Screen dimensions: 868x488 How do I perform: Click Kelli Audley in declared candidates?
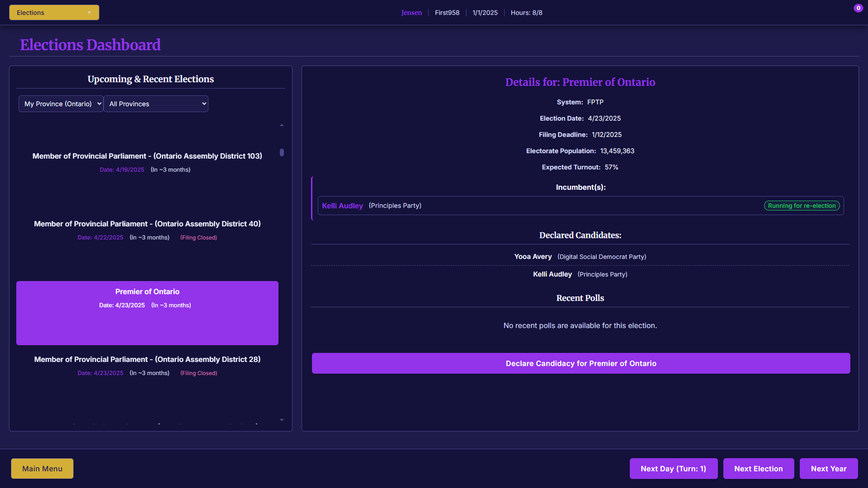[552, 274]
